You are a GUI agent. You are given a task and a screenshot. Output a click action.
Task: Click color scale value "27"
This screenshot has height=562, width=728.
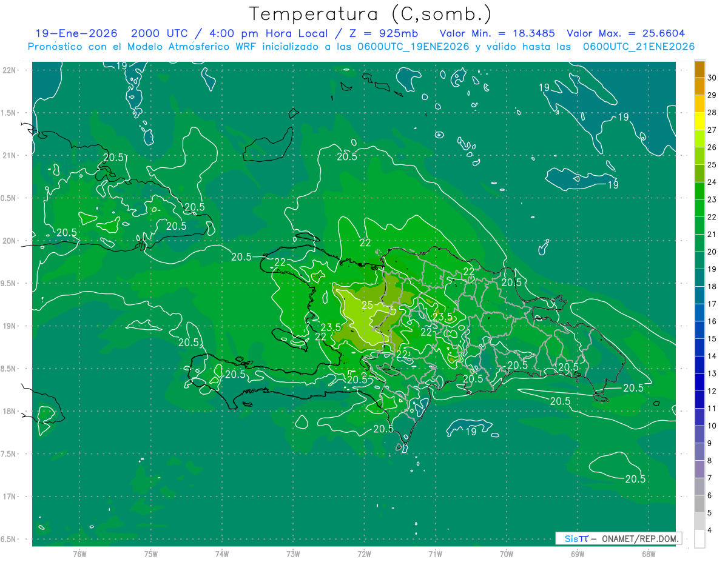click(712, 130)
